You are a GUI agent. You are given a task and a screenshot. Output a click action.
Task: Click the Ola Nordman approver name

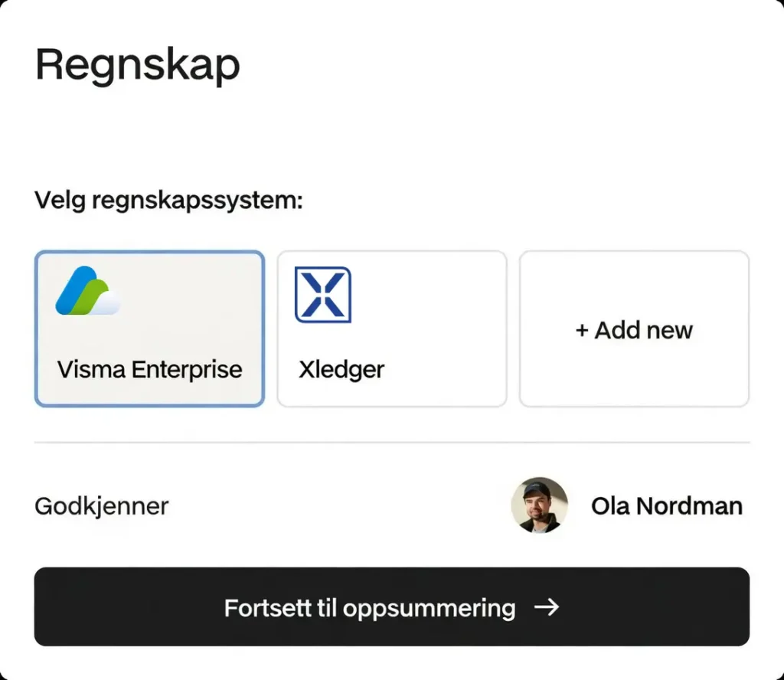click(x=666, y=506)
